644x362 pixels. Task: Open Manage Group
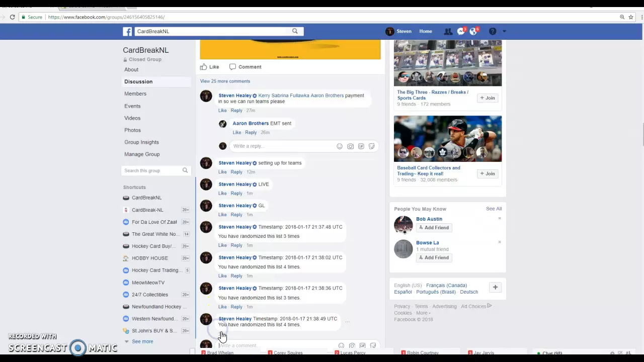(142, 154)
